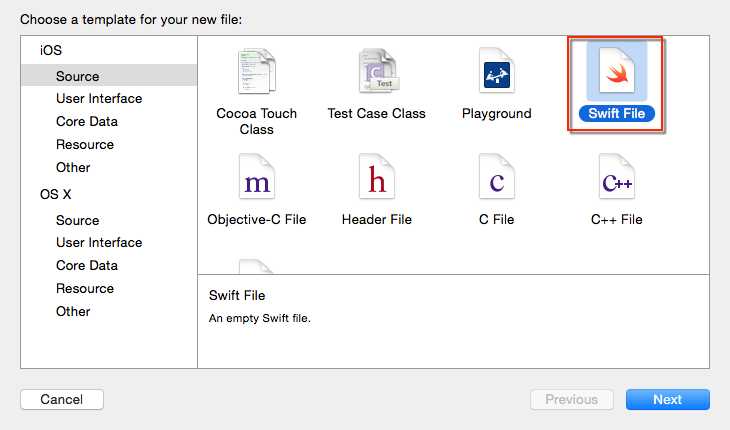Viewport: 730px width, 430px height.
Task: Click the 'C File' label text
Action: [x=497, y=219]
